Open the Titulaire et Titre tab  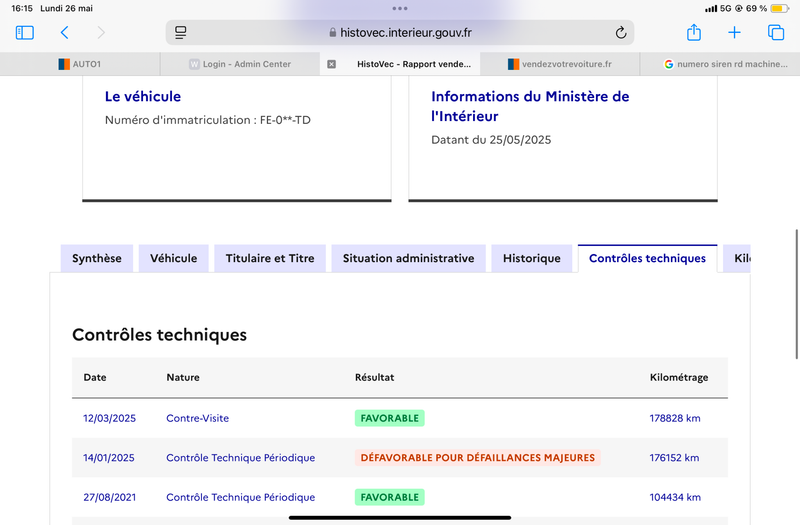tap(270, 258)
